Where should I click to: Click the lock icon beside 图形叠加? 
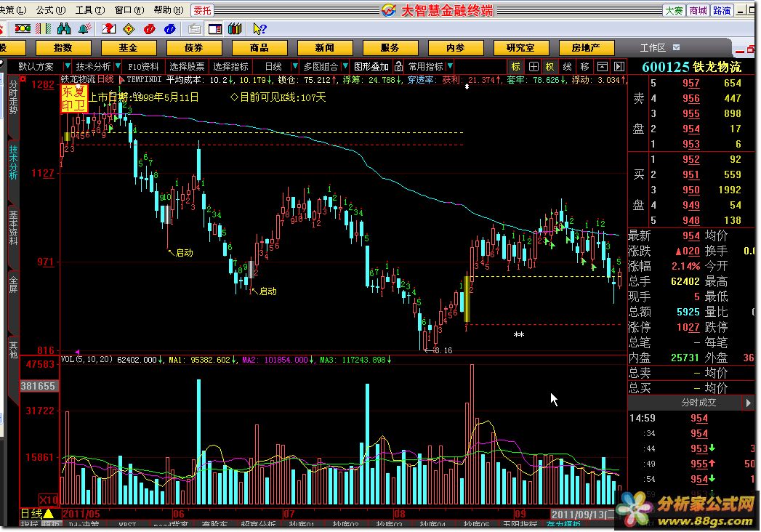tap(398, 66)
